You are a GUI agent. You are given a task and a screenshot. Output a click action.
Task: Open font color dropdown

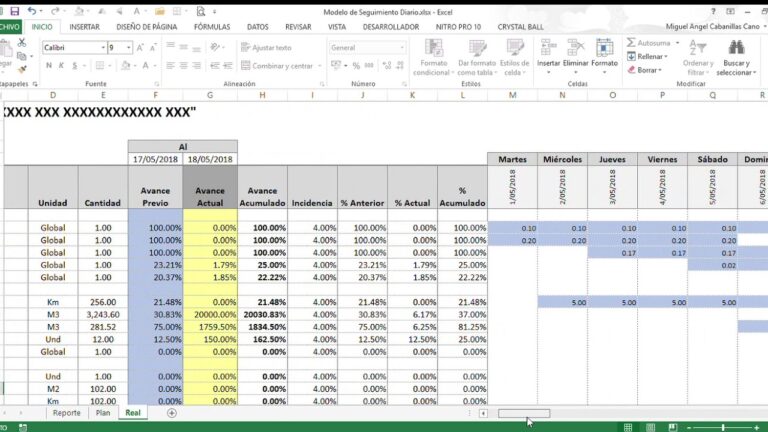(x=155, y=66)
